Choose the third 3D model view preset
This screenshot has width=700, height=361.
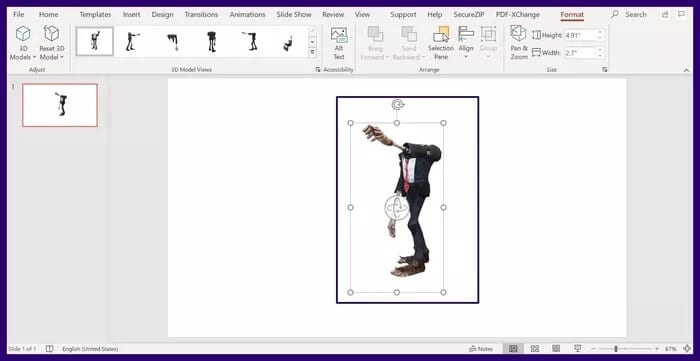coord(172,41)
